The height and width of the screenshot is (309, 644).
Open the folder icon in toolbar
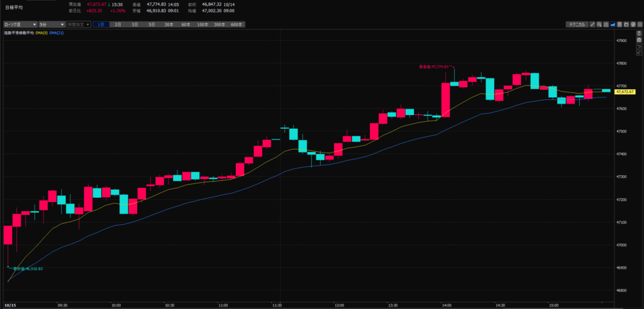[626, 24]
